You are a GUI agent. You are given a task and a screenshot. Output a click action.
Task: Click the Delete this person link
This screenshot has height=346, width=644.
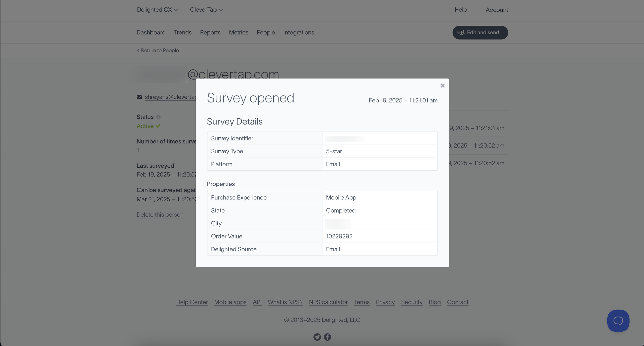pos(160,215)
